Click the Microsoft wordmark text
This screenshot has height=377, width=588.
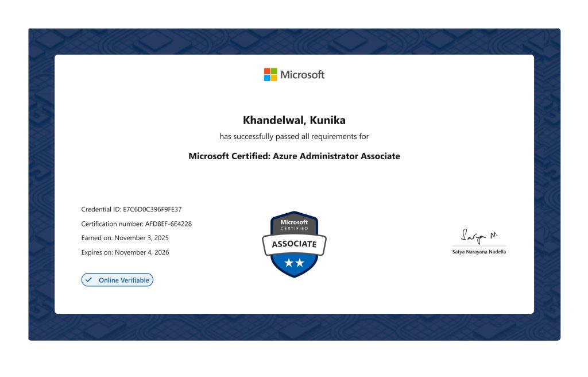(x=302, y=75)
